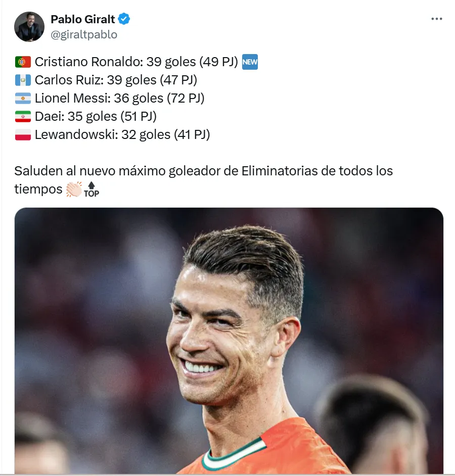Click the Iran flag emoji

click(x=23, y=117)
